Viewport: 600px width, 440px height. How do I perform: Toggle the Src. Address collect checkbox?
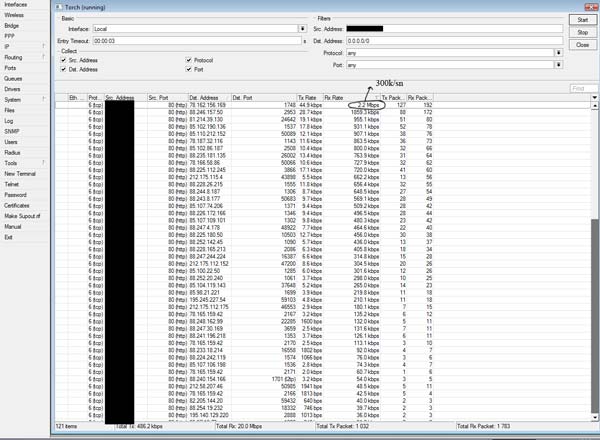tap(64, 60)
